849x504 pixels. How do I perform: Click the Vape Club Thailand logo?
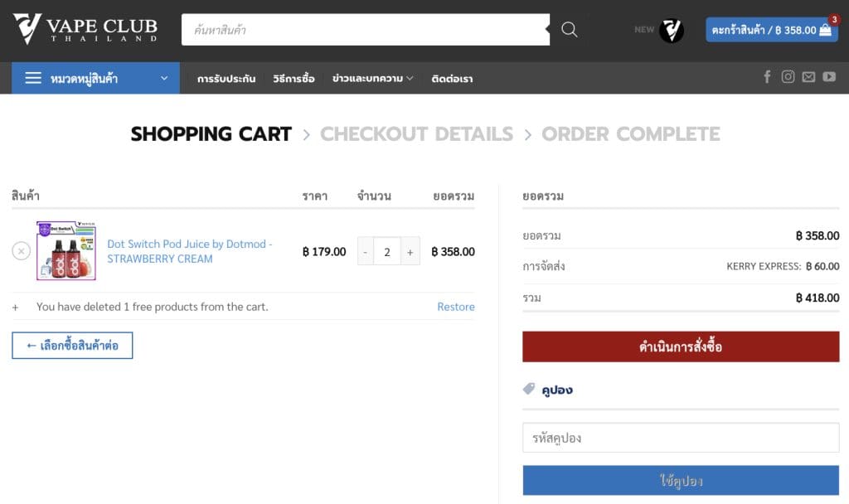[85, 29]
